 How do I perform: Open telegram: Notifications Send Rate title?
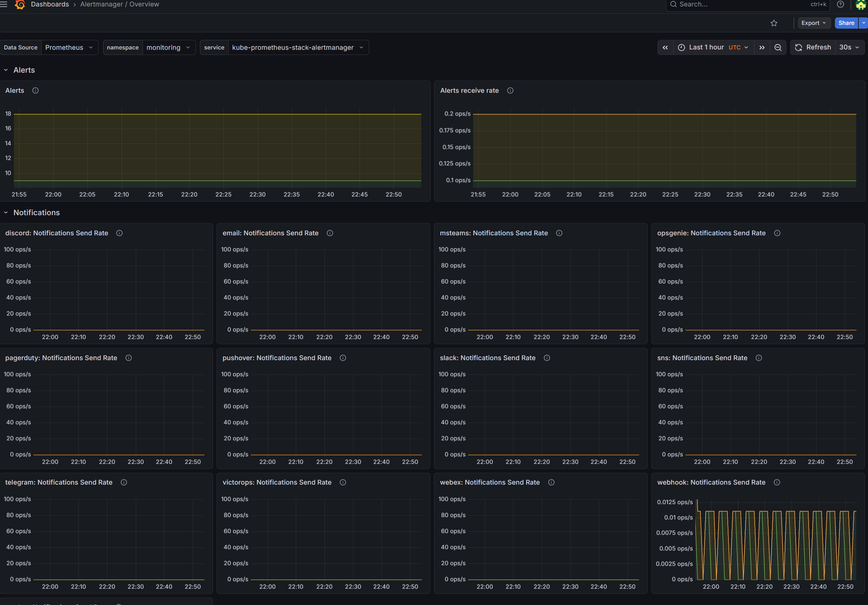click(59, 483)
